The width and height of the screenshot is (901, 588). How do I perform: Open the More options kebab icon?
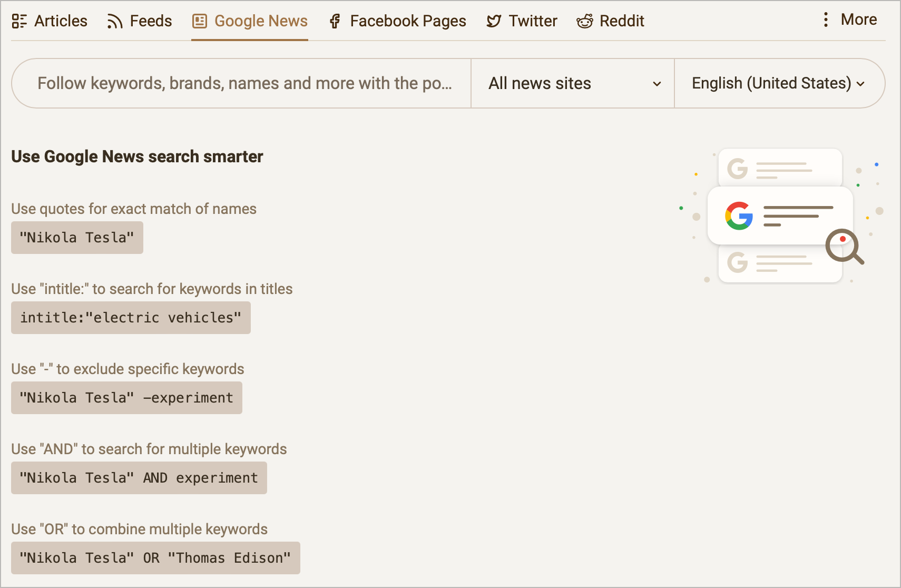point(825,19)
